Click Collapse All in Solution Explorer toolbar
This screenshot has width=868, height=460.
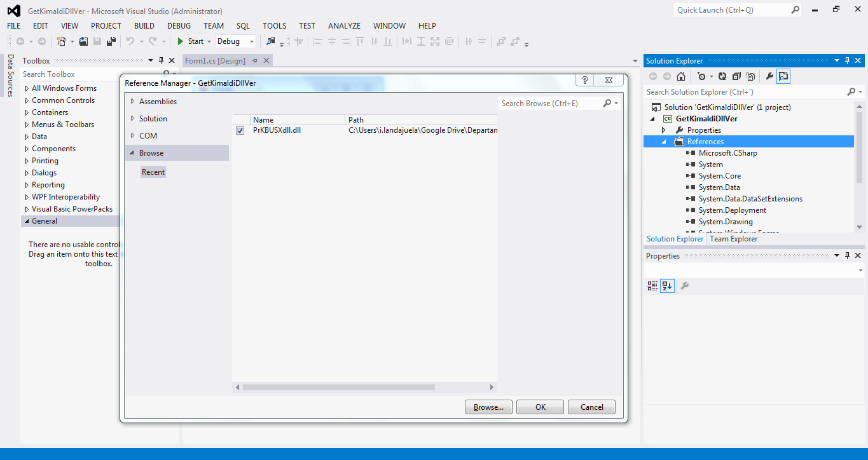(x=736, y=76)
